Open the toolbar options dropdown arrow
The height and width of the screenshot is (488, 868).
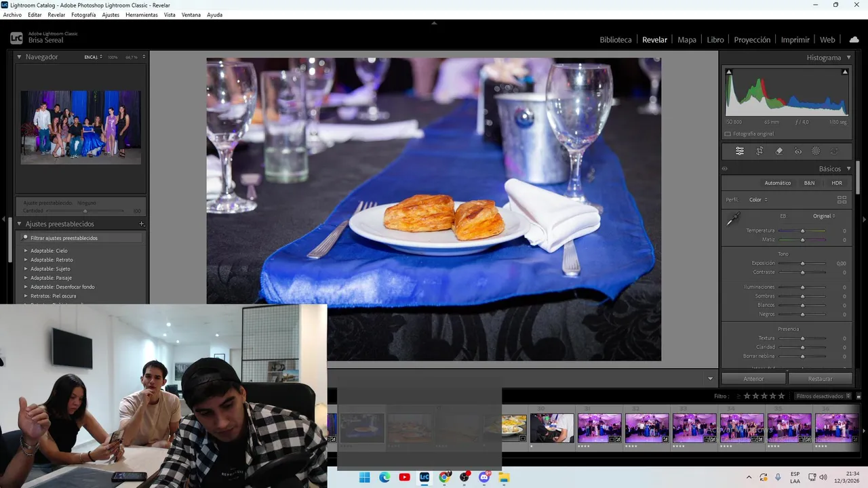[710, 379]
